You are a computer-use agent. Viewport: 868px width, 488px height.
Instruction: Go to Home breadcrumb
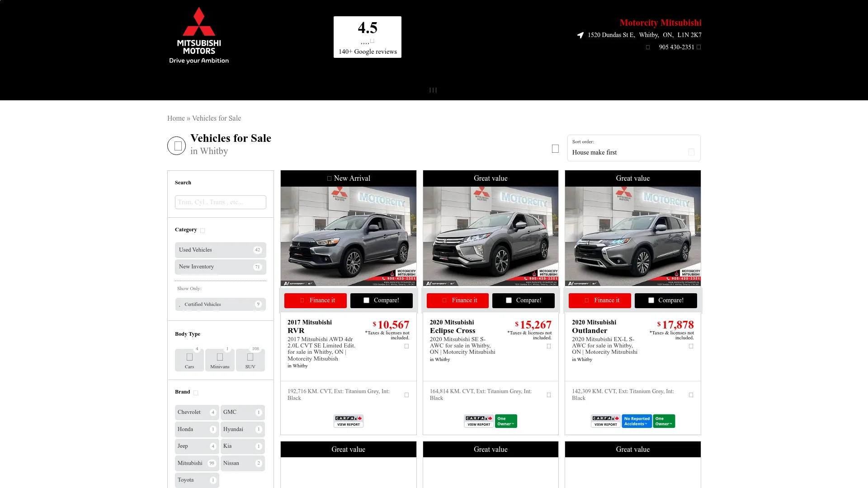click(x=176, y=118)
